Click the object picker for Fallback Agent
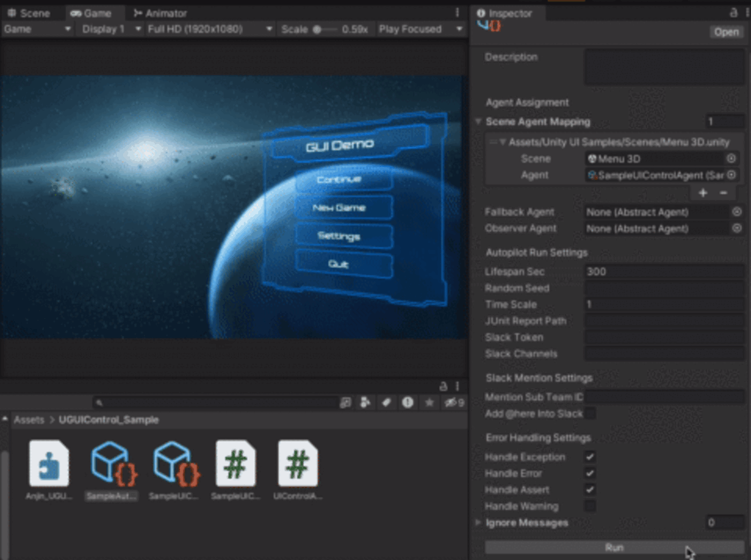This screenshot has width=751, height=560. click(x=737, y=212)
